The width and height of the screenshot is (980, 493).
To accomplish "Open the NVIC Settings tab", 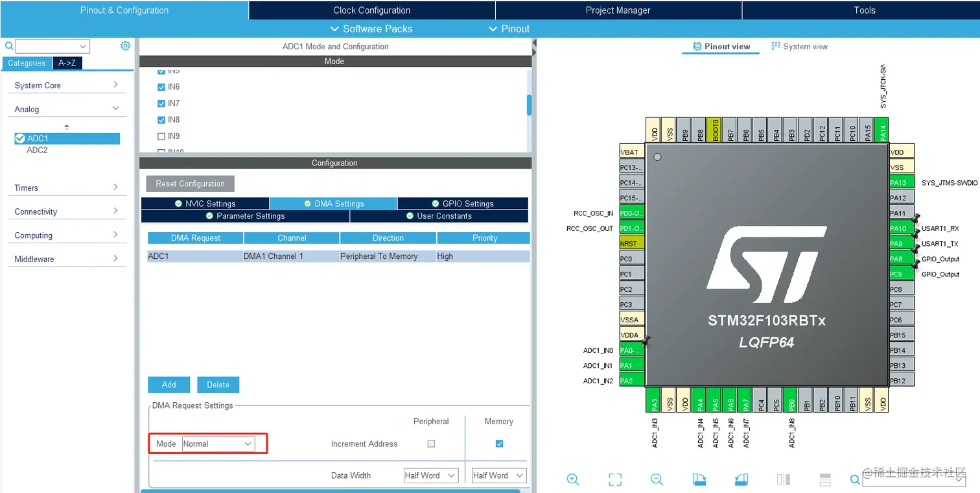I will coord(205,204).
